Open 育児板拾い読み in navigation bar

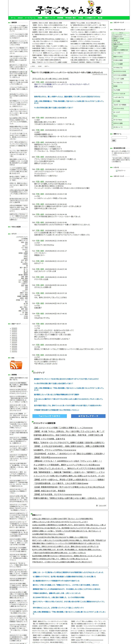pyautogui.click(x=71, y=18)
